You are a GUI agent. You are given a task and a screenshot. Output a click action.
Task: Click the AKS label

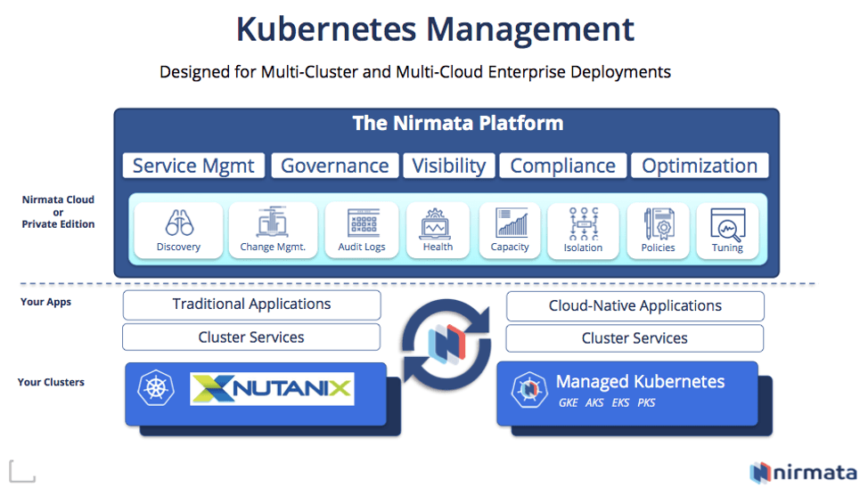(x=594, y=403)
